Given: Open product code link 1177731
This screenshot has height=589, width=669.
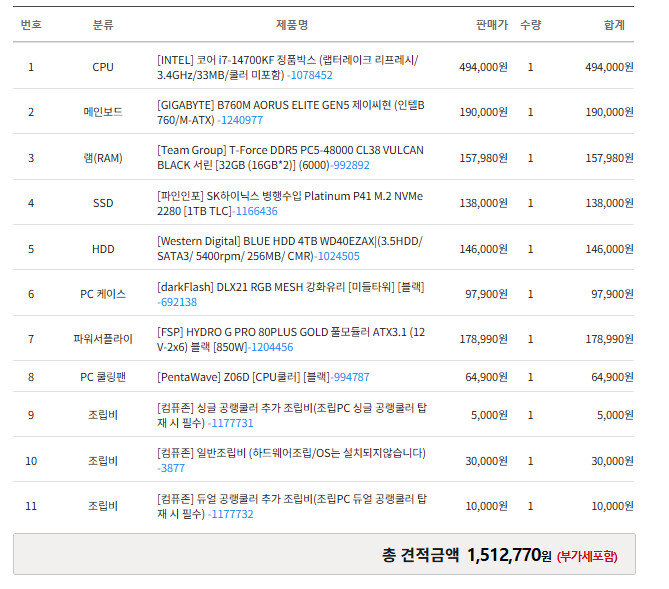Looking at the screenshot, I should (x=232, y=423).
